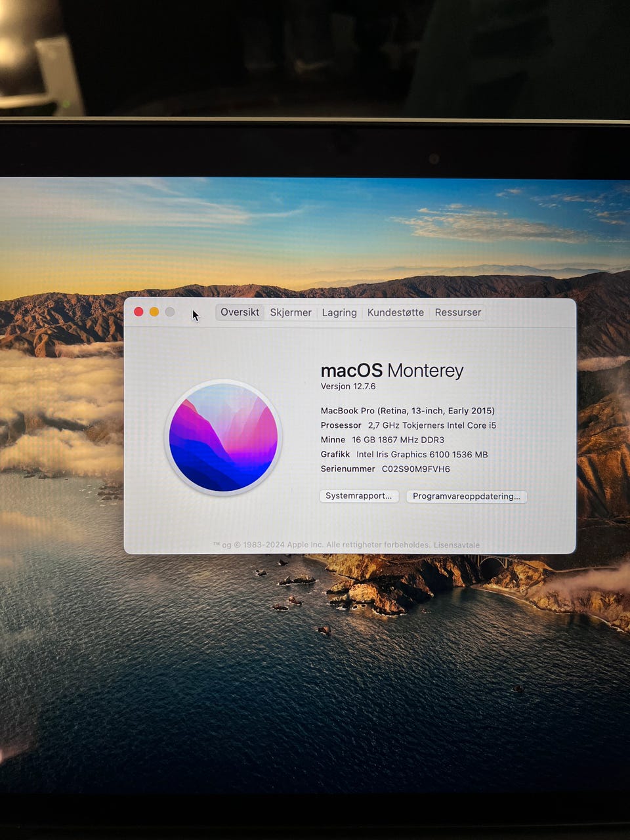Click MacBook Pro (Retina, 13-inch, Early 2015) text
The height and width of the screenshot is (840, 630).
pyautogui.click(x=408, y=411)
